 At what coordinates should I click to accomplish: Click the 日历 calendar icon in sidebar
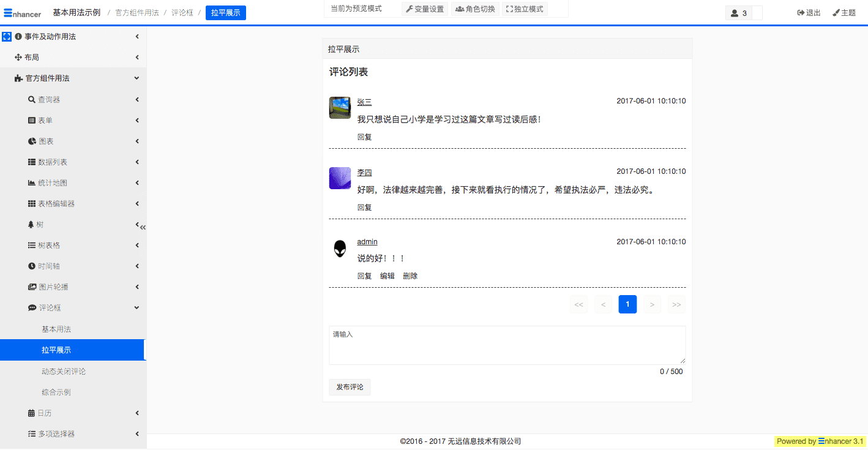[x=32, y=413]
